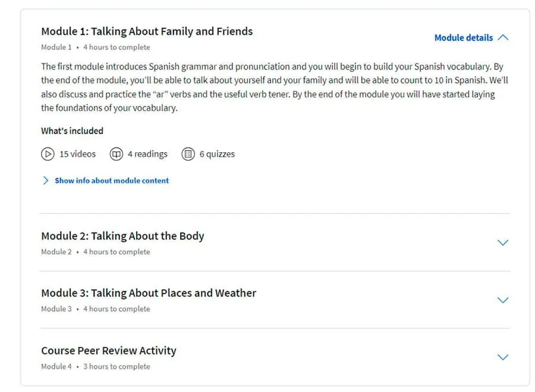Viewport: 535px width, 392px height.
Task: Click the 6 quizzes label
Action: click(217, 154)
